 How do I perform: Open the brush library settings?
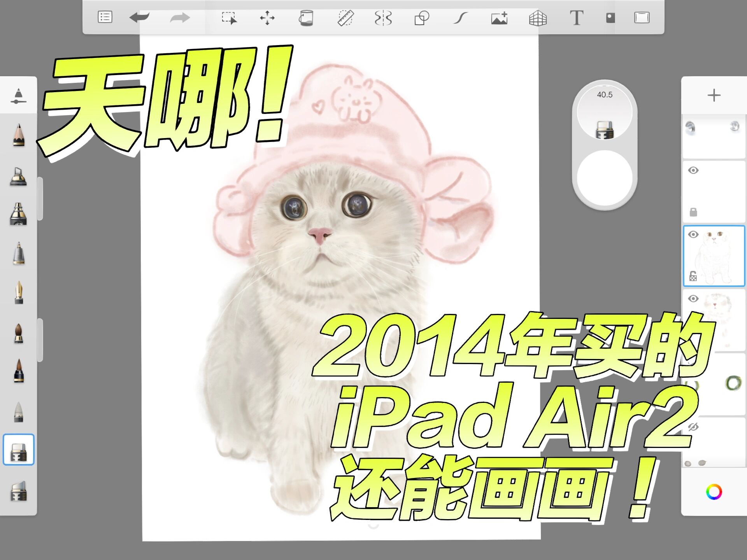(x=18, y=96)
